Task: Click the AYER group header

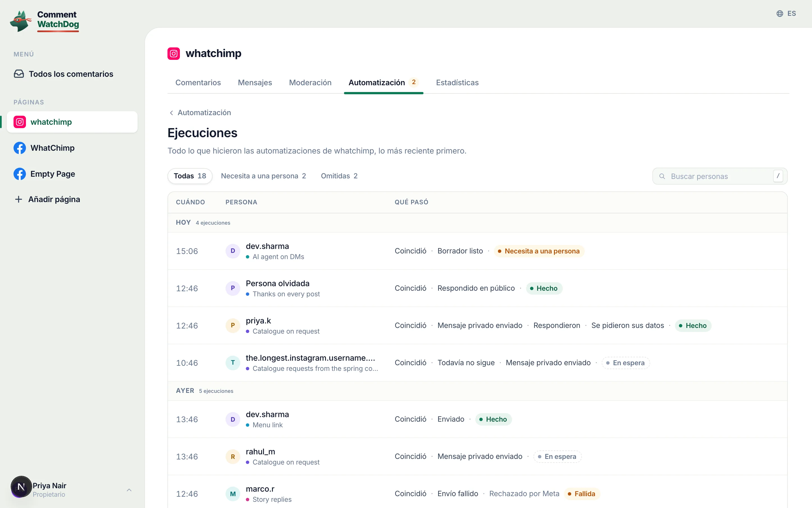Action: 477,391
